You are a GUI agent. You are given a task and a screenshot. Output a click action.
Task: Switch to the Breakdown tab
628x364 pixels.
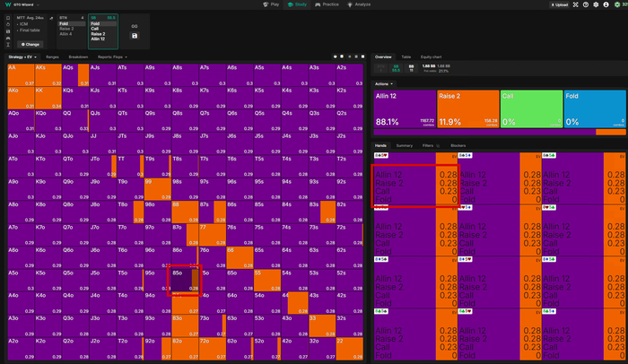click(x=78, y=56)
